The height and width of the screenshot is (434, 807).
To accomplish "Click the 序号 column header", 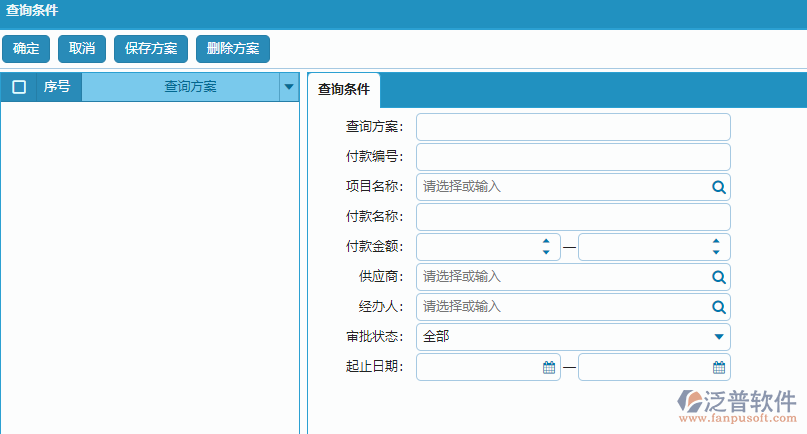I will pos(59,86).
